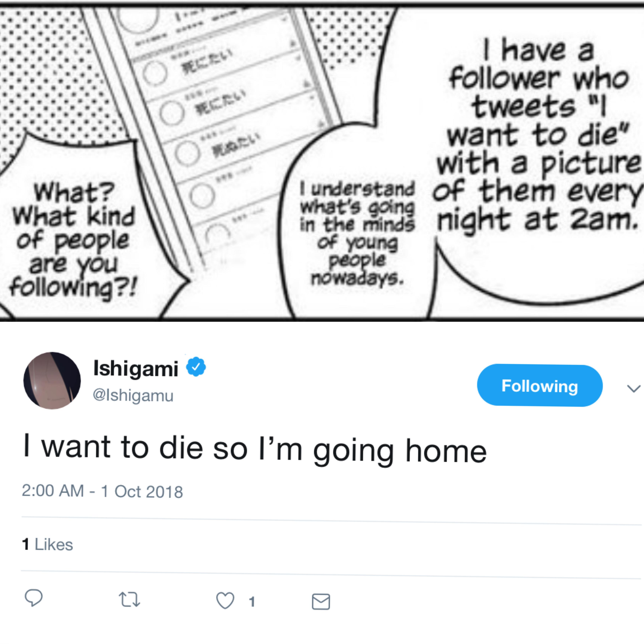
Task: Click the reply speech bubble icon
Action: 34,598
